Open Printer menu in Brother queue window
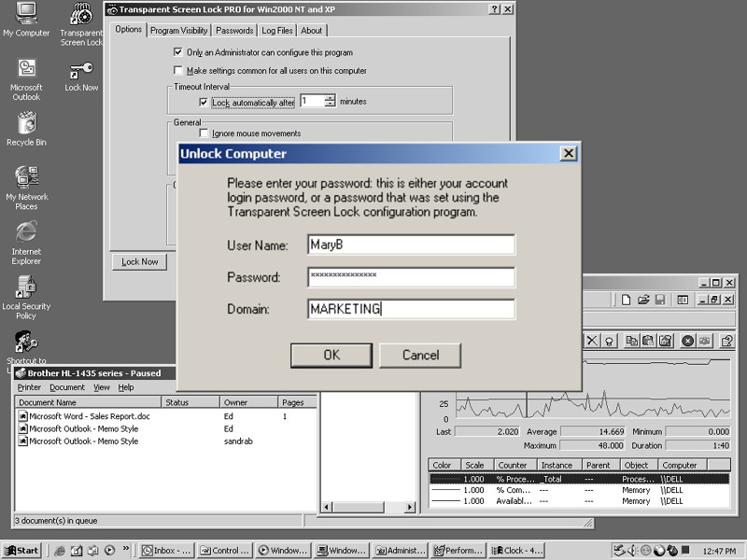 click(29, 387)
